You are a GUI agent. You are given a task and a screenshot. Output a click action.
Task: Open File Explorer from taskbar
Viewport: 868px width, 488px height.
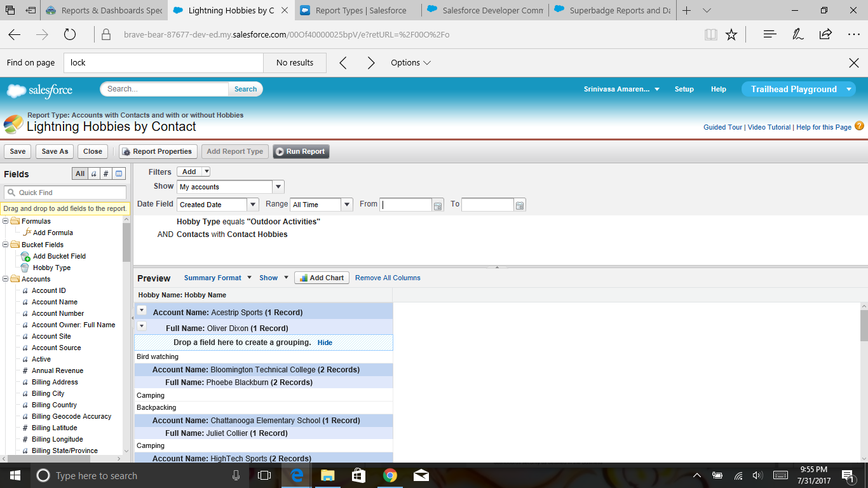tap(327, 475)
